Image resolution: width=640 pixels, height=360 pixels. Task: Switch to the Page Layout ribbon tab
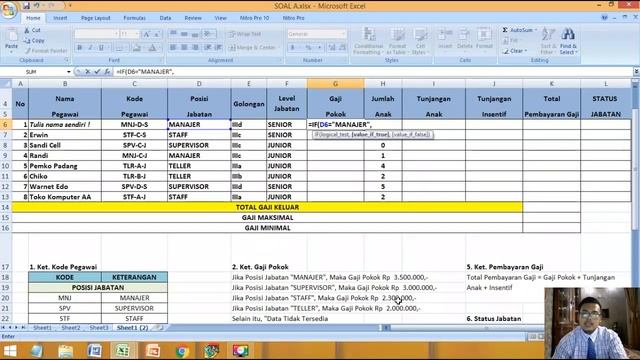tap(96, 18)
